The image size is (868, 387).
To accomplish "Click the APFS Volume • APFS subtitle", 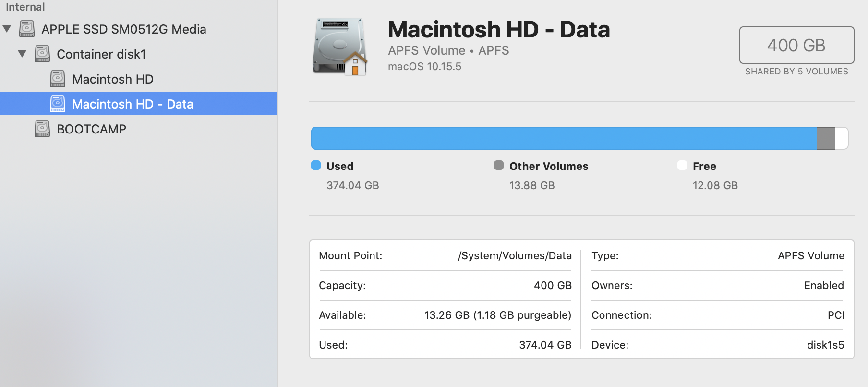I will coord(448,50).
